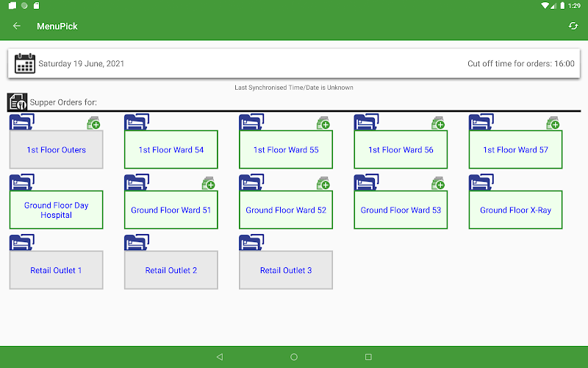Viewport: 588px width, 368px height.
Task: Tap add-order icon above 1st Floor Ward 55
Action: 323,123
